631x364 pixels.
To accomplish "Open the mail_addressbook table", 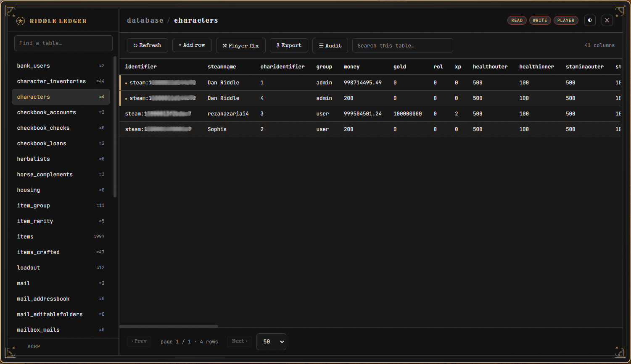I will click(61, 299).
